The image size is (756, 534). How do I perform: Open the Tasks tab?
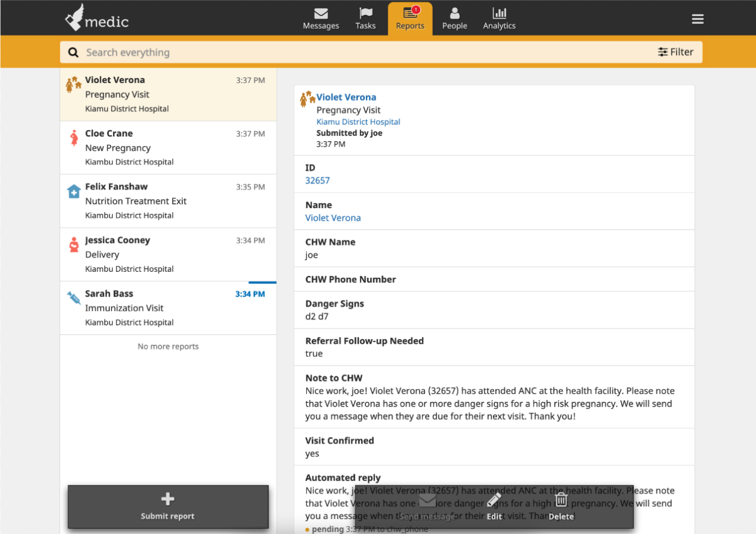pos(365,19)
